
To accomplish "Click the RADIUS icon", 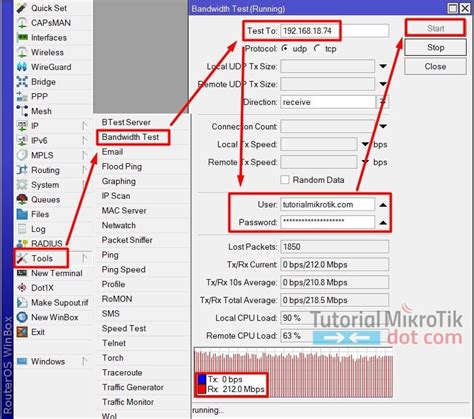I will tap(22, 244).
